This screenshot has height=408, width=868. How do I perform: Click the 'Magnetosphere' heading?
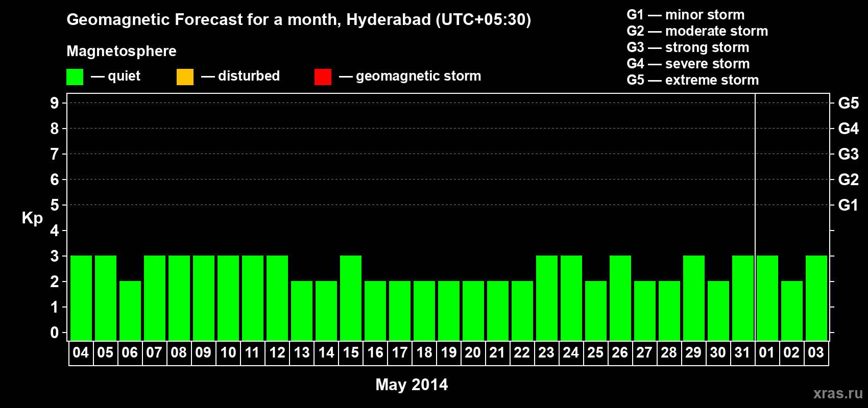pos(122,51)
